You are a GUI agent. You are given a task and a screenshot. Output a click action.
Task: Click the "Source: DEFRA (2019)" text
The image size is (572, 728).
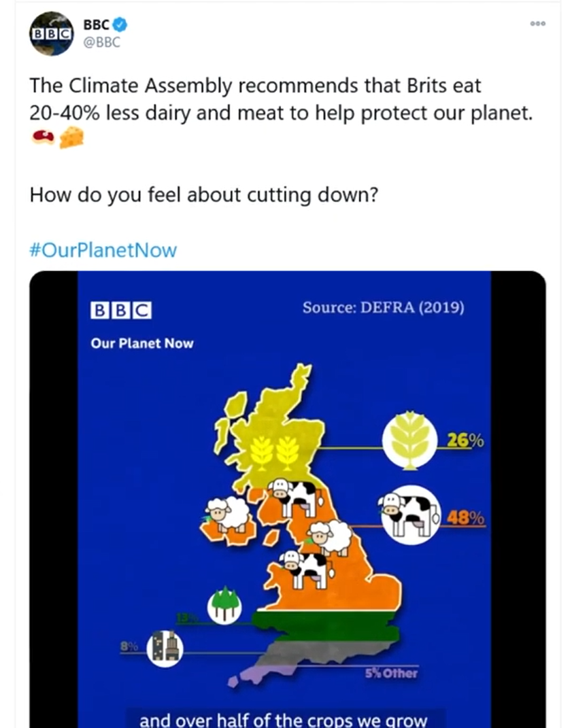(x=384, y=307)
